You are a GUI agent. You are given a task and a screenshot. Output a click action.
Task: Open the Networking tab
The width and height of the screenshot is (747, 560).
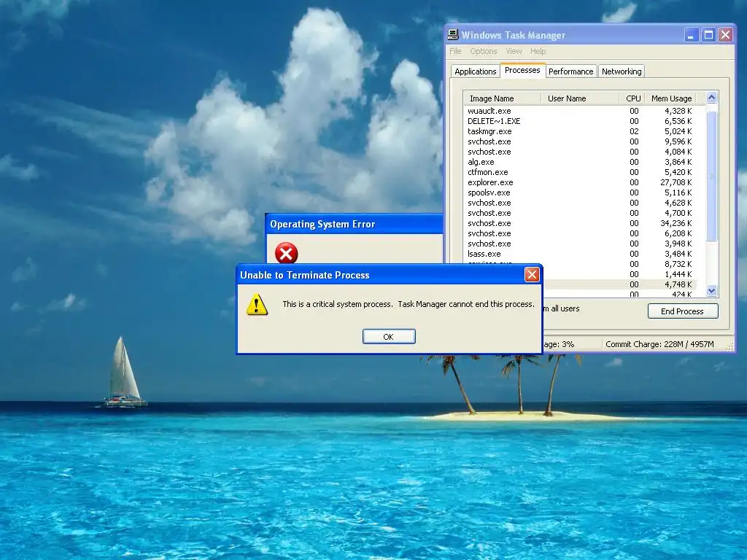622,71
